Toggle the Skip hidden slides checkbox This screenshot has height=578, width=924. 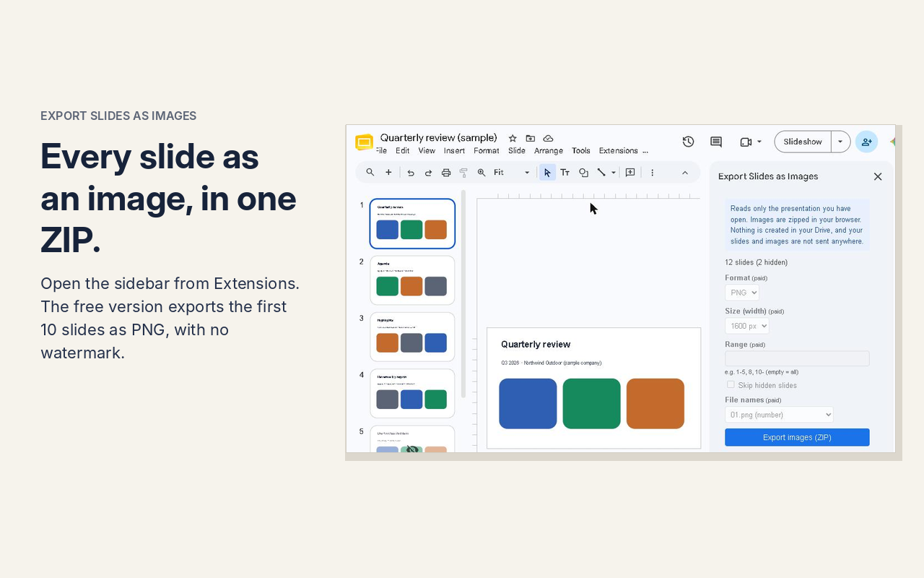731,384
